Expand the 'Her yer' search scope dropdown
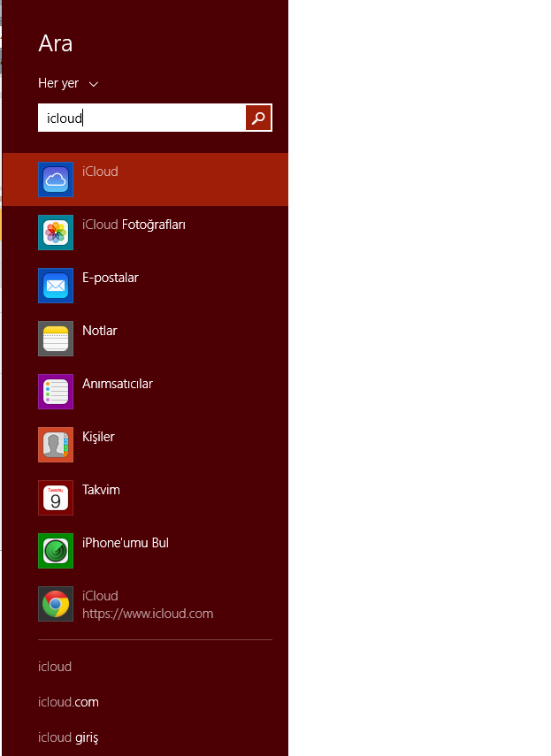 coord(68,83)
